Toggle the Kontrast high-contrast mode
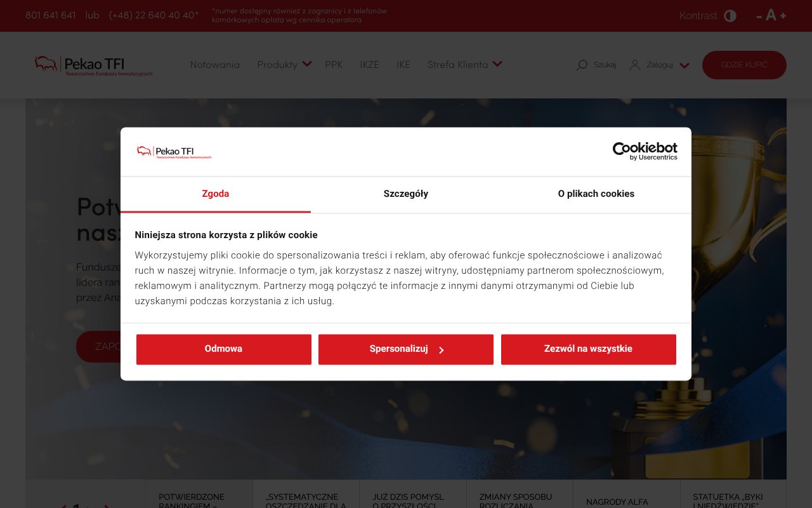The image size is (812, 508). pos(730,16)
